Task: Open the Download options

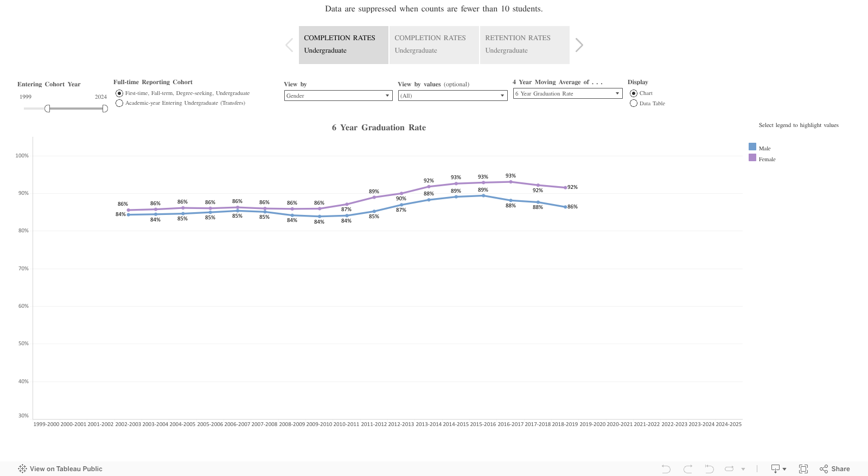Action: pos(776,468)
